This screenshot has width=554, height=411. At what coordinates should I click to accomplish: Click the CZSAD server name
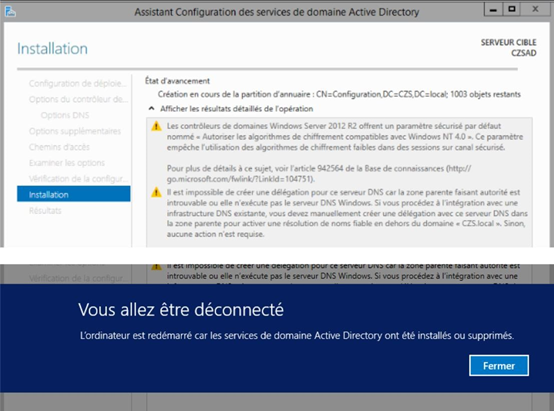[x=524, y=53]
